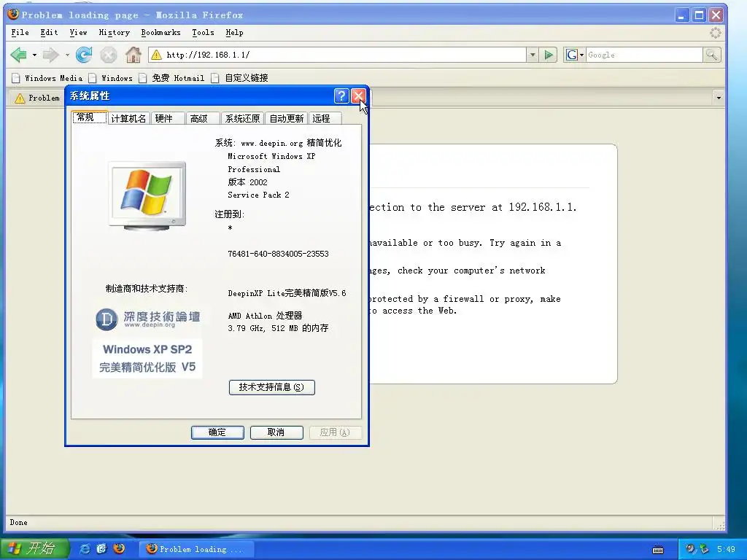The height and width of the screenshot is (560, 747).
Task: Click the Firefox loading throbber icon
Action: coord(716,32)
